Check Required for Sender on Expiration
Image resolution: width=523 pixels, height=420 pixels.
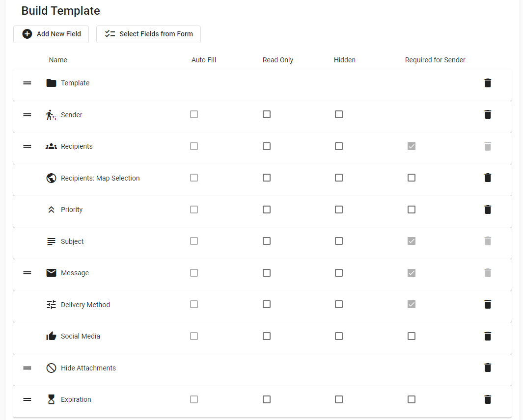pyautogui.click(x=411, y=399)
